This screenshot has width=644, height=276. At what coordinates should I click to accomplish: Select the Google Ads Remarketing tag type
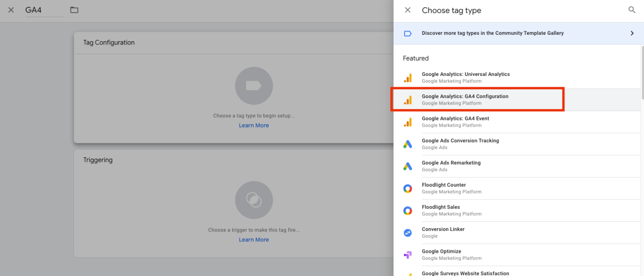451,166
